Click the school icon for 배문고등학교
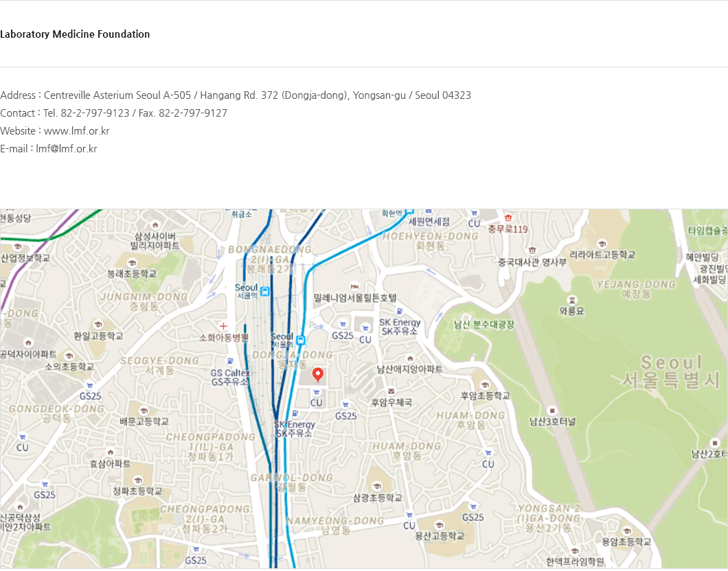This screenshot has width=728, height=571. pyautogui.click(x=144, y=410)
